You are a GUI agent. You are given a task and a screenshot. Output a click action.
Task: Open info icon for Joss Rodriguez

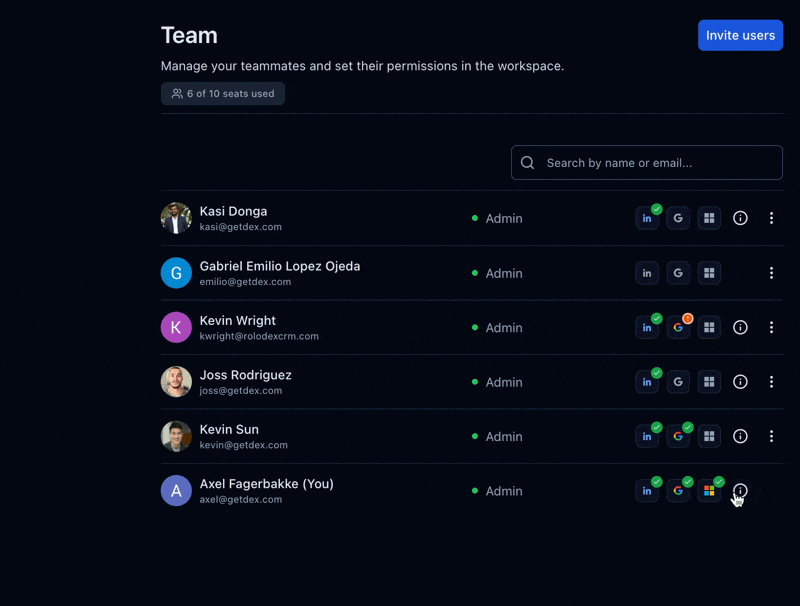tap(740, 382)
